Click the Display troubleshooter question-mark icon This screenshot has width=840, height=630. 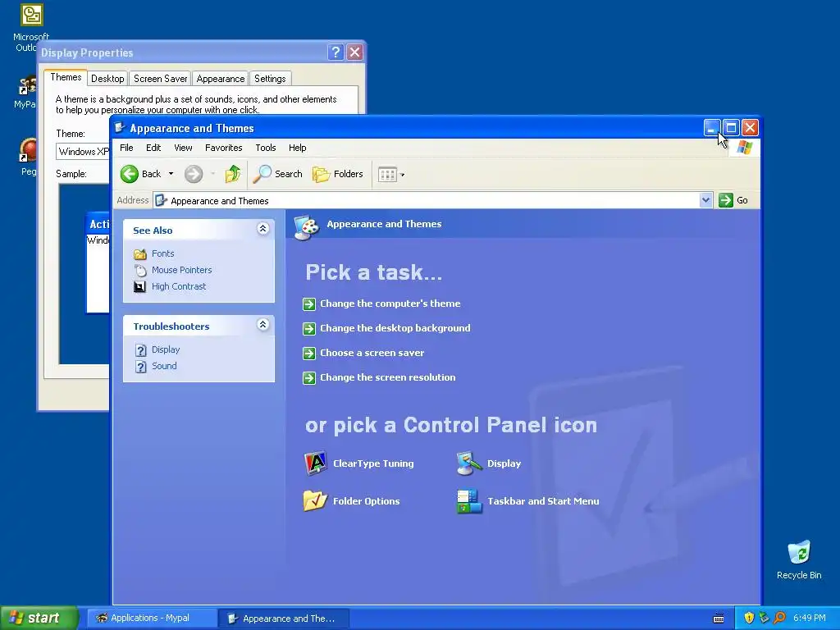140,350
